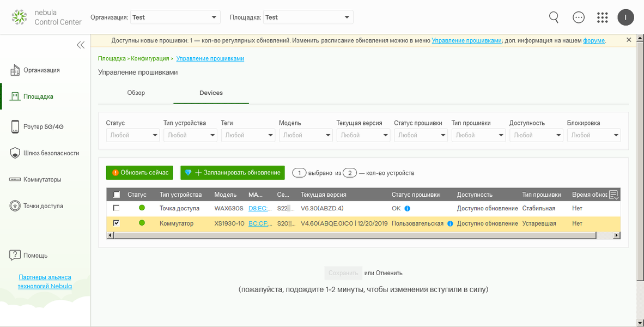This screenshot has width=644, height=327.
Task: Click the Запланировать обновление button
Action: click(233, 173)
